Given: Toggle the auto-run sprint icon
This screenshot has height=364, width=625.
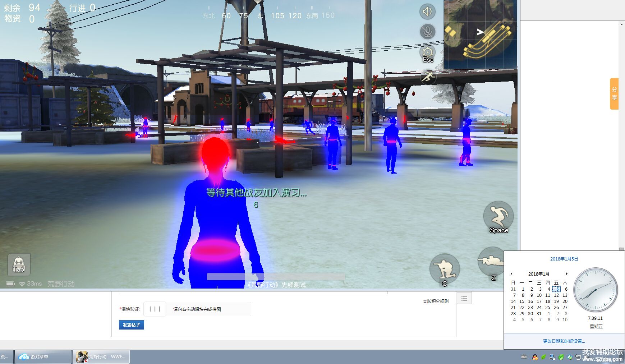Looking at the screenshot, I should pos(428,77).
